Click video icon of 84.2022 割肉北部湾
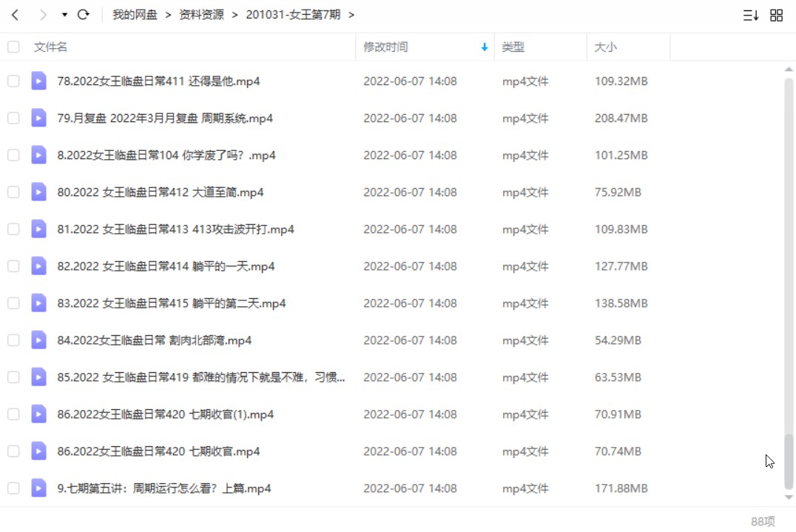796x532 pixels. click(x=38, y=340)
